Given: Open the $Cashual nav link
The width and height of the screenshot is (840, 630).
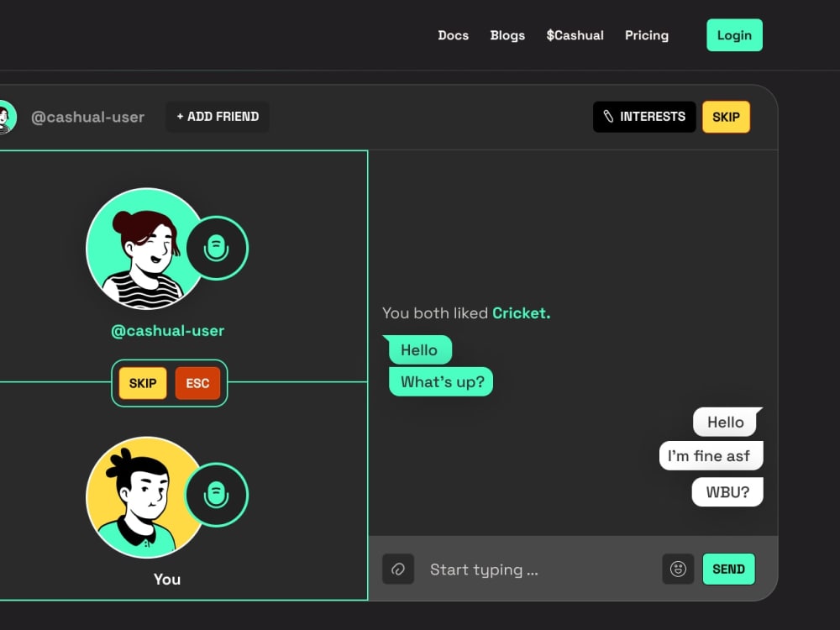Looking at the screenshot, I should tap(575, 35).
